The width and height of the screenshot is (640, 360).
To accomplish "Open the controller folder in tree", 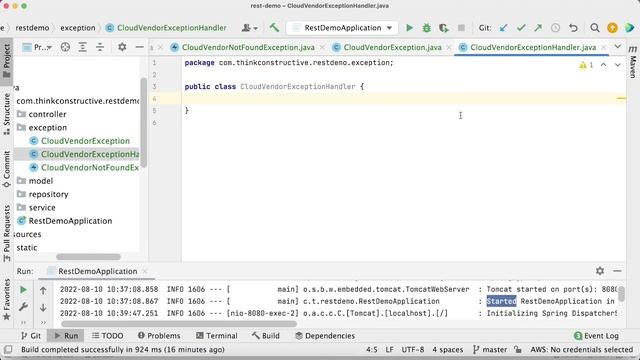I will click(47, 114).
